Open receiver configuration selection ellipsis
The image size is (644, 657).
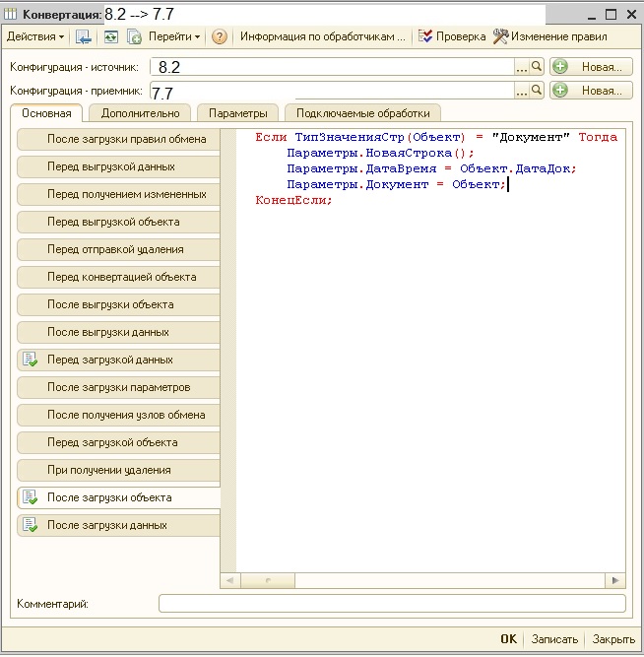click(x=521, y=91)
